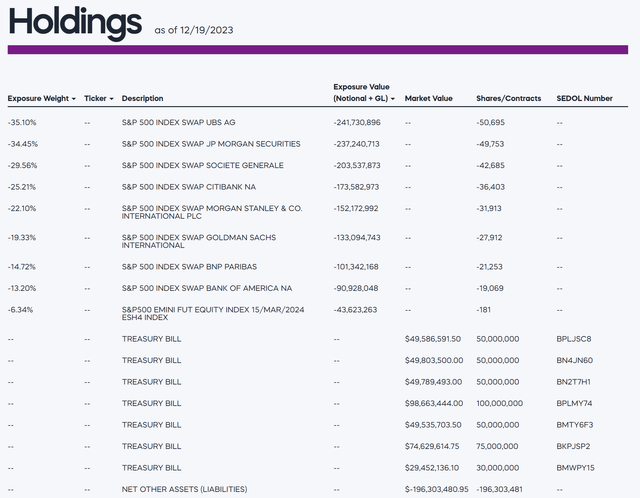Click market value $49,535,703.50
This screenshot has height=498, width=640.
point(433,425)
